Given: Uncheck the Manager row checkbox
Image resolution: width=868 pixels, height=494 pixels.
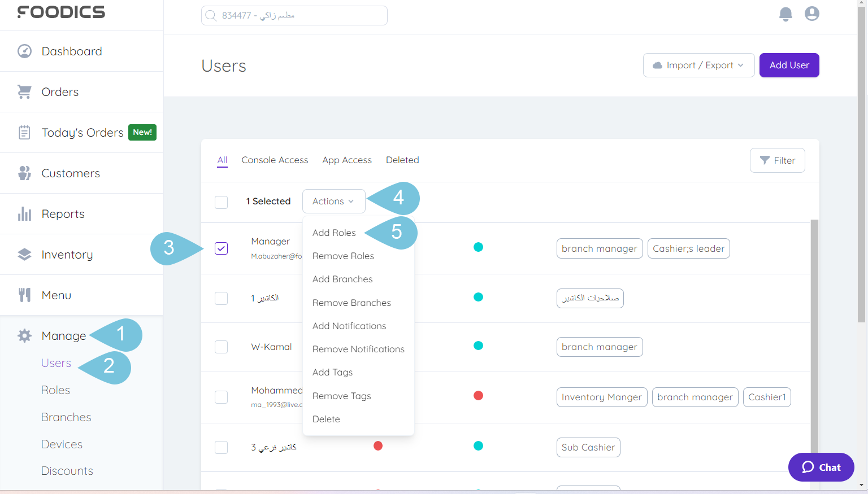Looking at the screenshot, I should [x=221, y=248].
